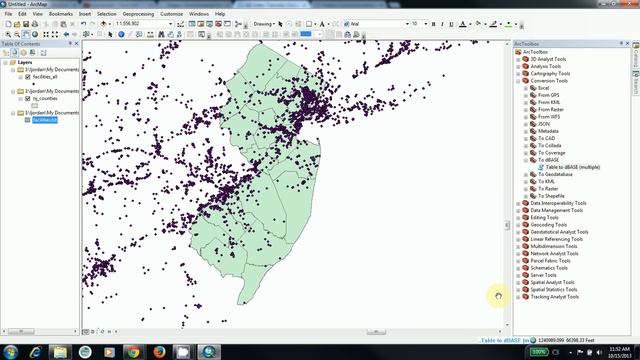Open the font name dropdown

[407, 24]
